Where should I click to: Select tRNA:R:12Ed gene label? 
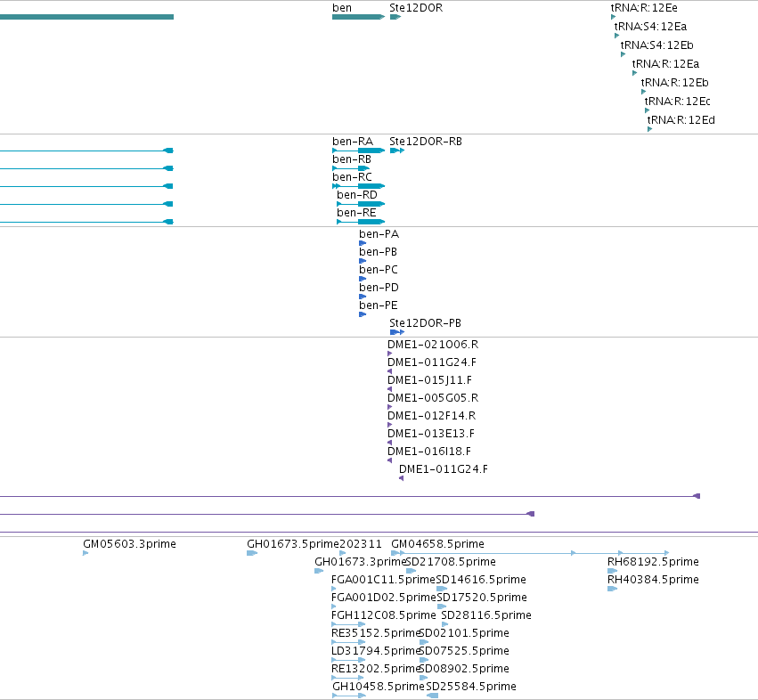(x=681, y=120)
